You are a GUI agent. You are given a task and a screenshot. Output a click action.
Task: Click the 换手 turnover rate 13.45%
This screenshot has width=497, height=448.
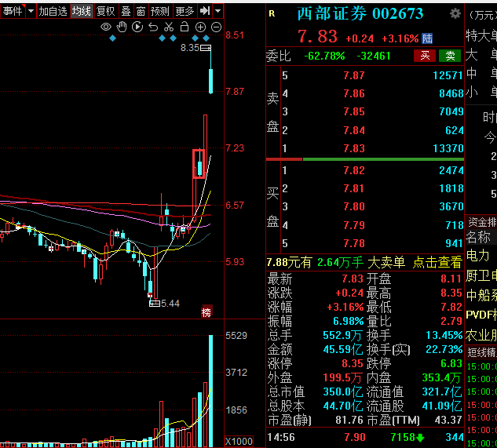444,335
